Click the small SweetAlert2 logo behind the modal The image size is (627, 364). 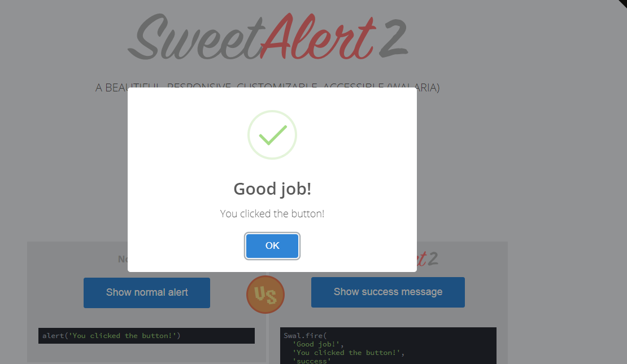click(x=427, y=259)
